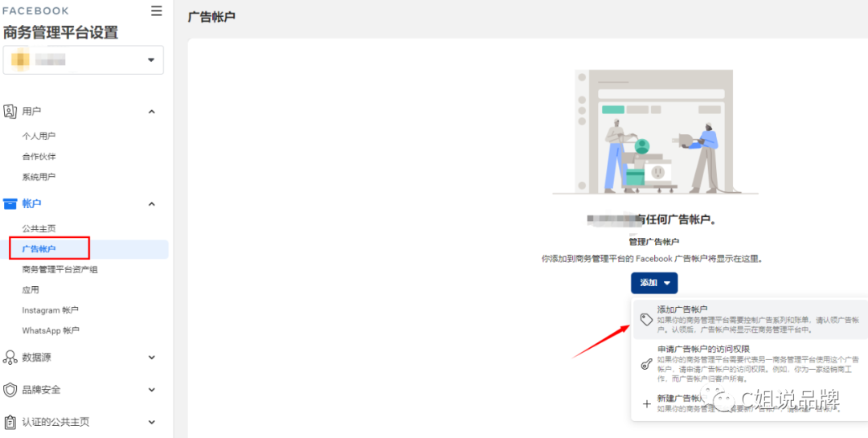Click the 广告帐户 page title

tap(211, 17)
